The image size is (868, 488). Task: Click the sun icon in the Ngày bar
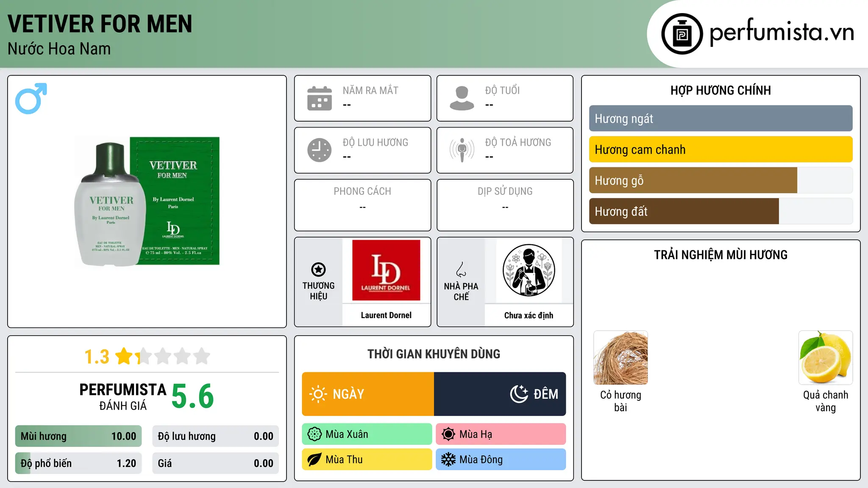click(318, 394)
